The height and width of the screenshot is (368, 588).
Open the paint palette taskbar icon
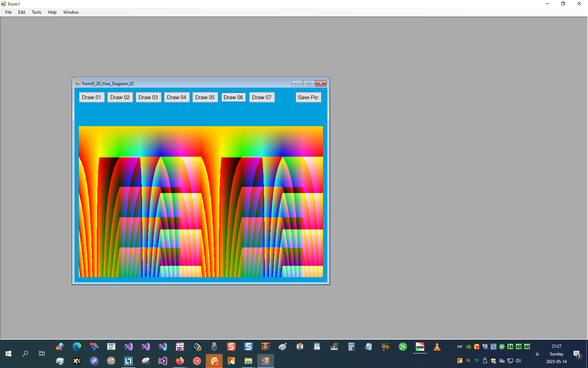coord(283,347)
